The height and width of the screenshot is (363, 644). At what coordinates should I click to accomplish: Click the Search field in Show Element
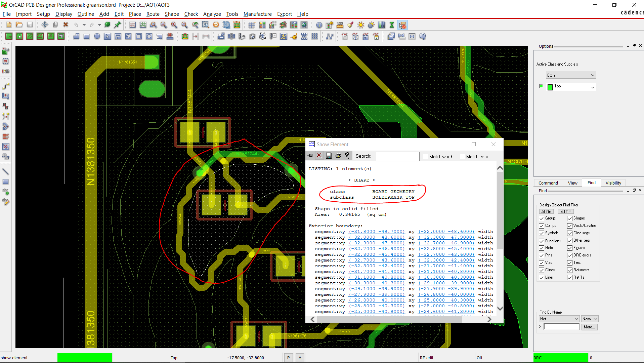pos(397,156)
